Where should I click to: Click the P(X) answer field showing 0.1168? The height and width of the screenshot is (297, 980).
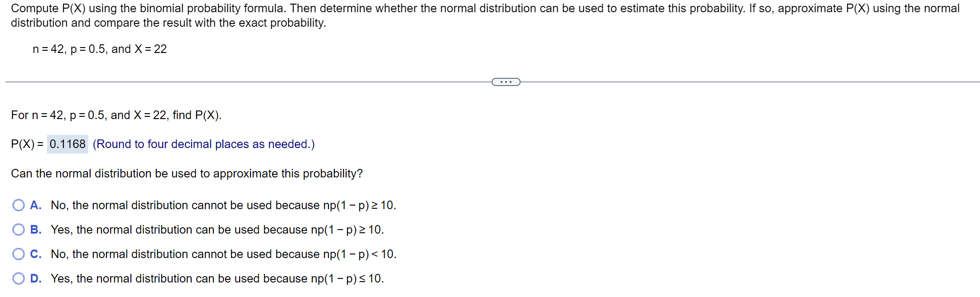(x=67, y=144)
